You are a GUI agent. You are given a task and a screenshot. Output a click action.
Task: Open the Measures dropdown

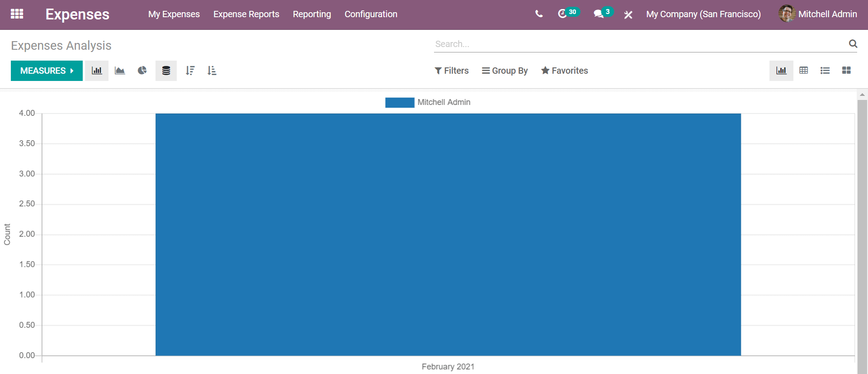click(x=47, y=71)
